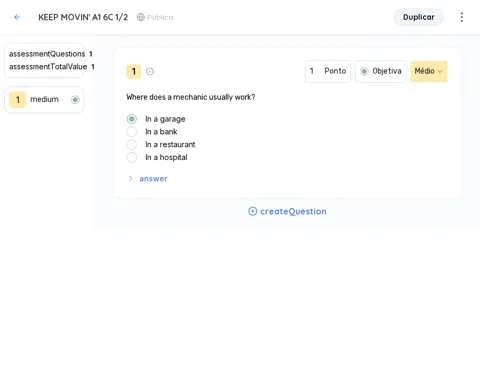Click the radio icon in the medium sidebar card
This screenshot has height=384, width=480.
pyautogui.click(x=75, y=99)
